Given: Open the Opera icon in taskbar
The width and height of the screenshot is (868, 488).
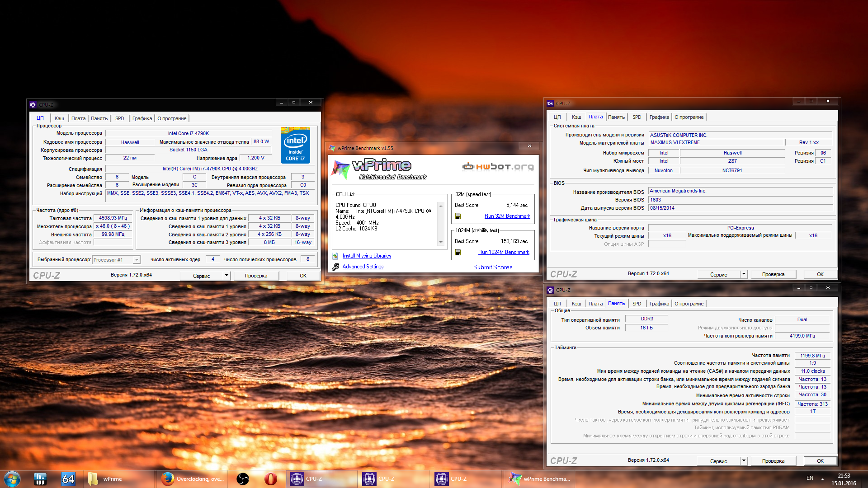Looking at the screenshot, I should (271, 479).
